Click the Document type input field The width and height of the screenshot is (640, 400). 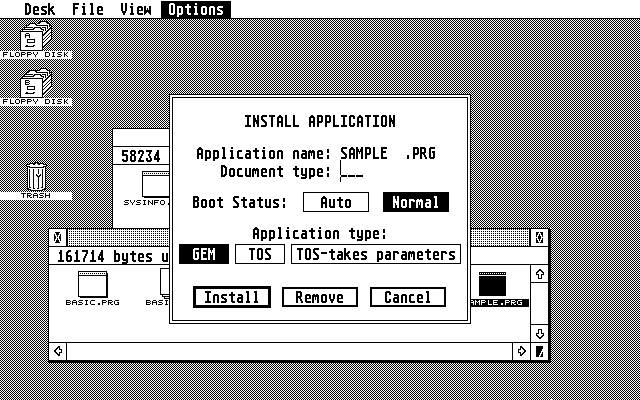pyautogui.click(x=352, y=171)
